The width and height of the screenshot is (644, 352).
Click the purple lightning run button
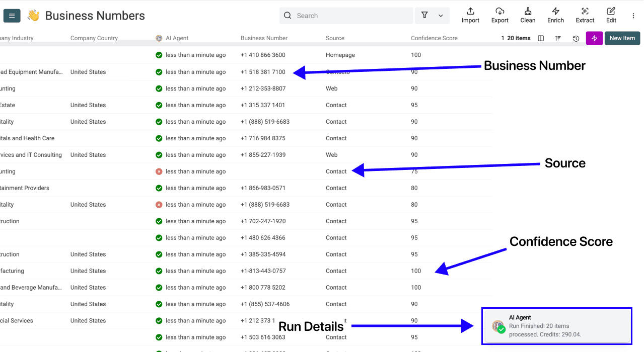pos(594,38)
